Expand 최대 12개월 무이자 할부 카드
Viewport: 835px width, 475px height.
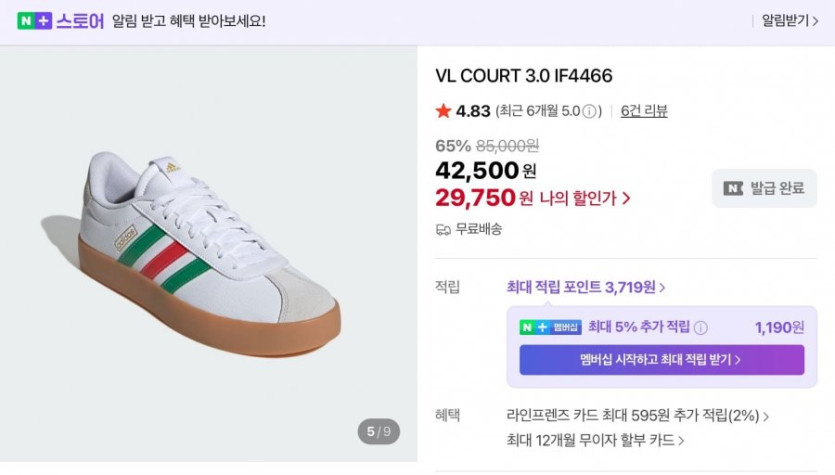595,440
